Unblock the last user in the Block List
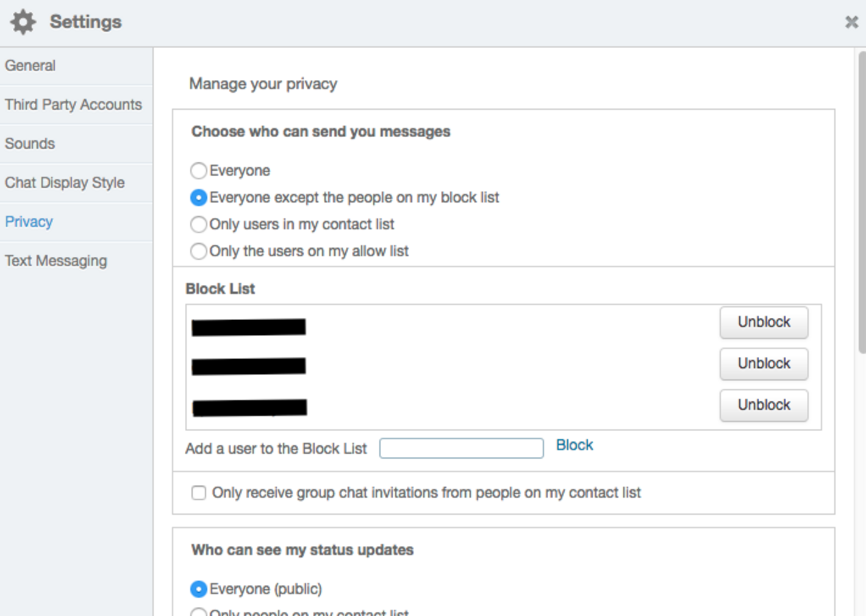 764,405
